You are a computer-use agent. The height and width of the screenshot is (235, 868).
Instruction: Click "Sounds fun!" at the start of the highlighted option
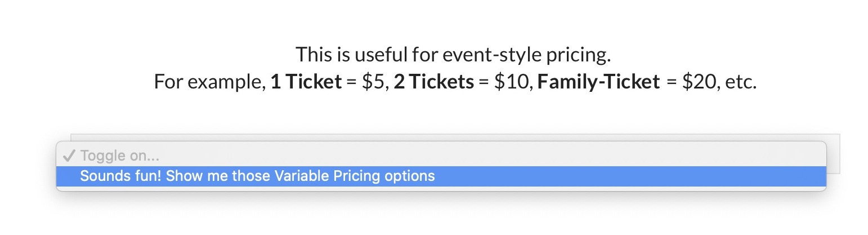(109, 176)
